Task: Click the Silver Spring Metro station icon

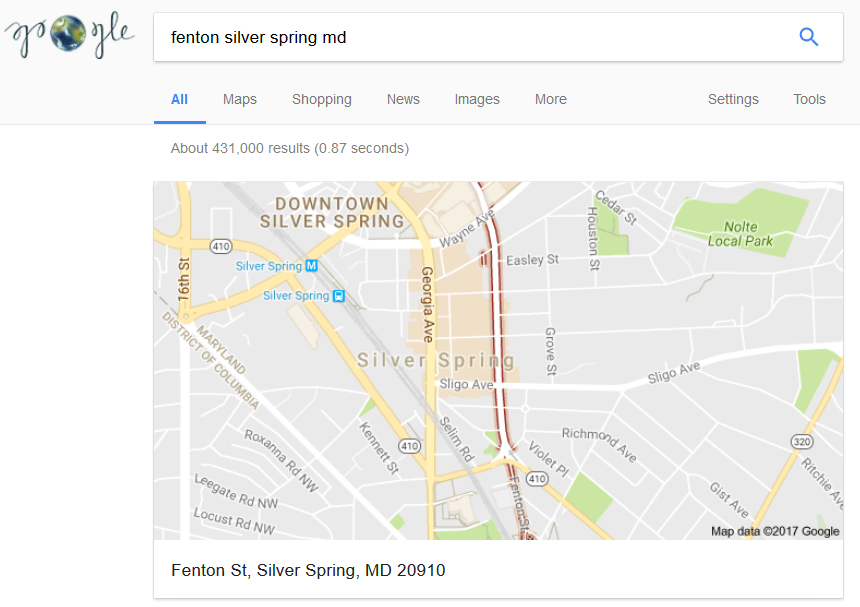Action: [x=311, y=266]
